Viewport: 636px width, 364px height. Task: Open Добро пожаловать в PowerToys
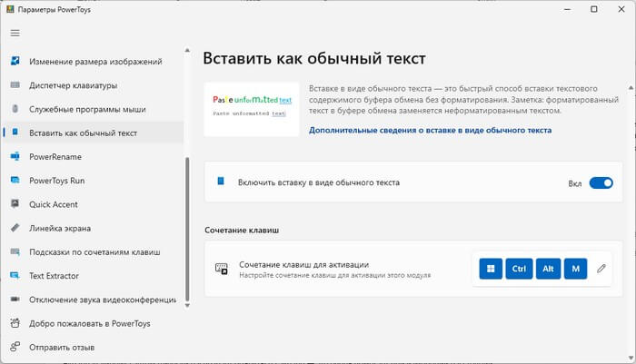tap(90, 323)
